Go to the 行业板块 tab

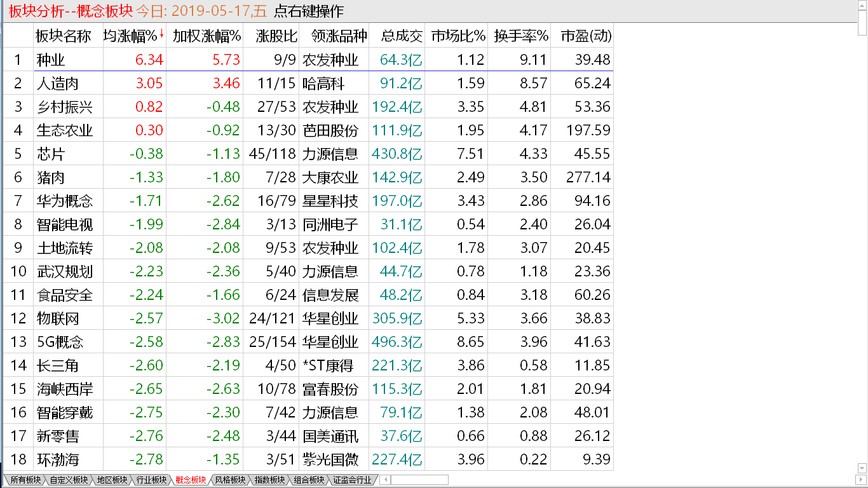click(150, 480)
